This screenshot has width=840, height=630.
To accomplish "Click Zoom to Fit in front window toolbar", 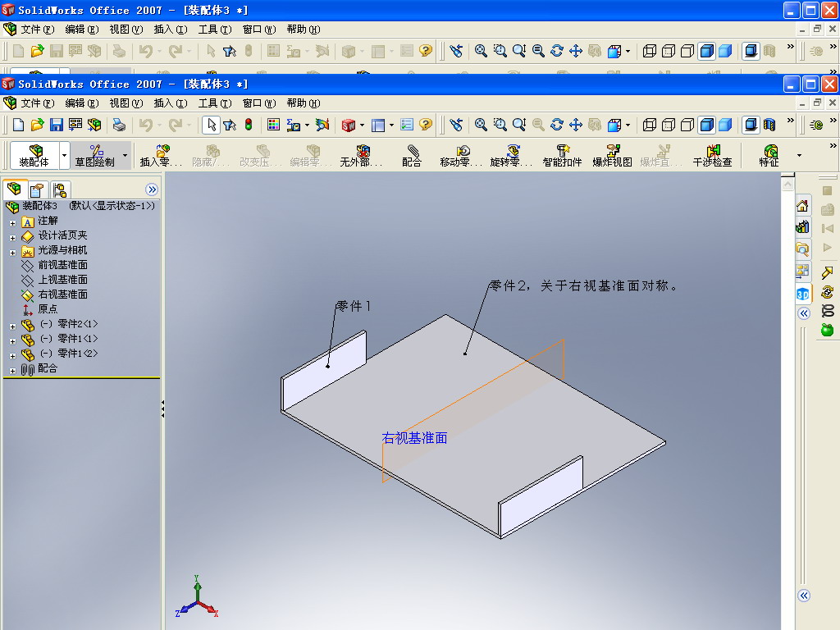I will pyautogui.click(x=481, y=125).
